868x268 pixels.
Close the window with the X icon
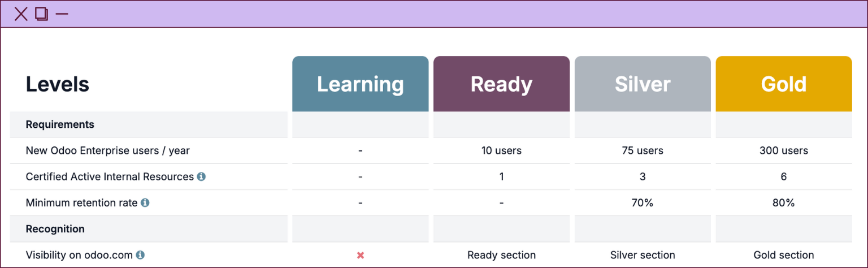(x=21, y=14)
